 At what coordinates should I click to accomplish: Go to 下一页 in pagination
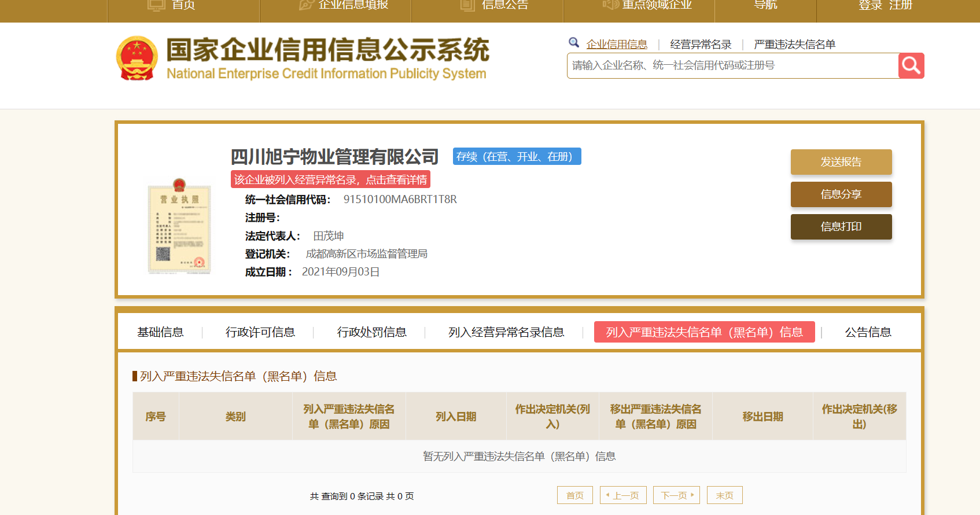point(677,495)
